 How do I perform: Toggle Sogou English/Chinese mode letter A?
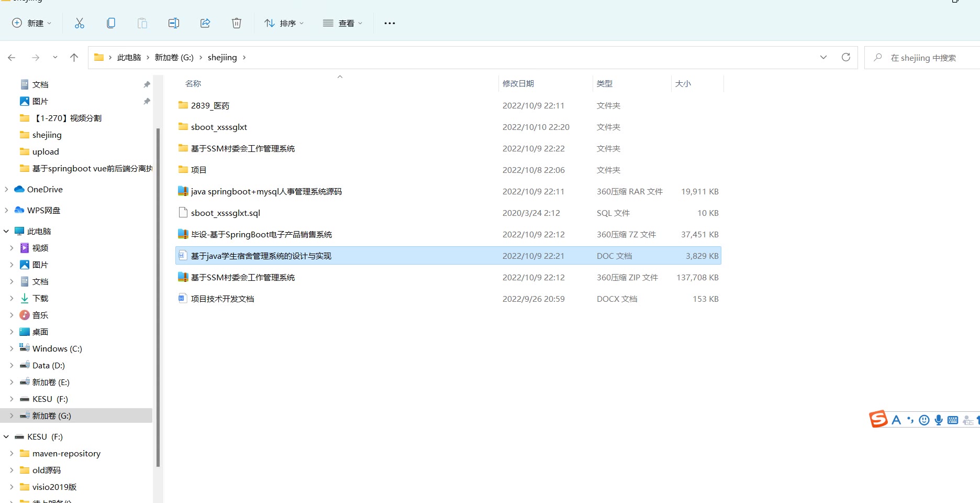(x=896, y=420)
